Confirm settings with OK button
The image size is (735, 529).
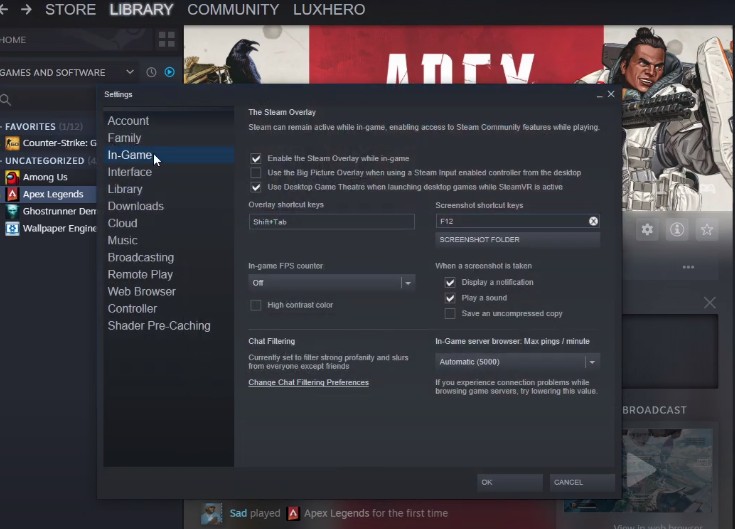510,482
